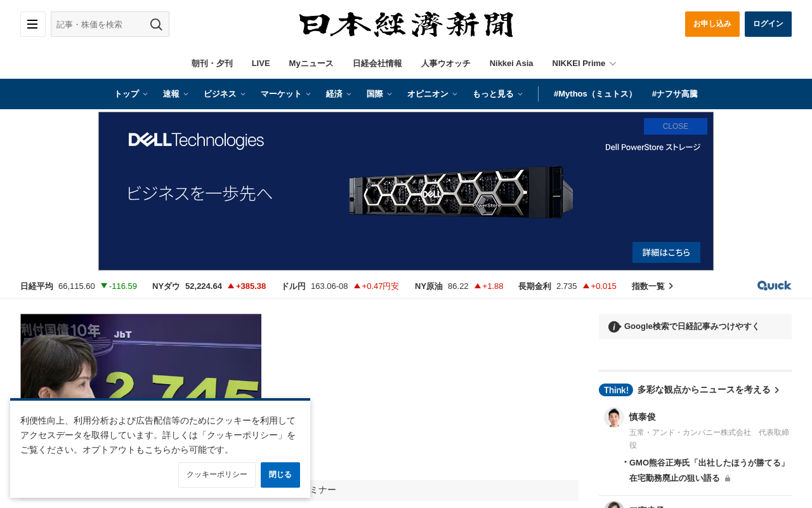Click the lock icon after 在宅勤務廃止 headline
The width and height of the screenshot is (812, 508).
point(728,478)
